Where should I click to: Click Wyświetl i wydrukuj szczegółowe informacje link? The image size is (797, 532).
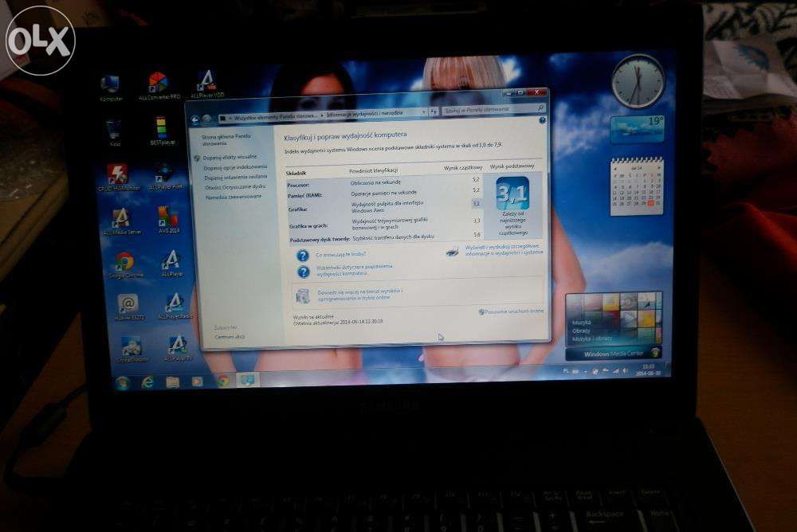[505, 249]
